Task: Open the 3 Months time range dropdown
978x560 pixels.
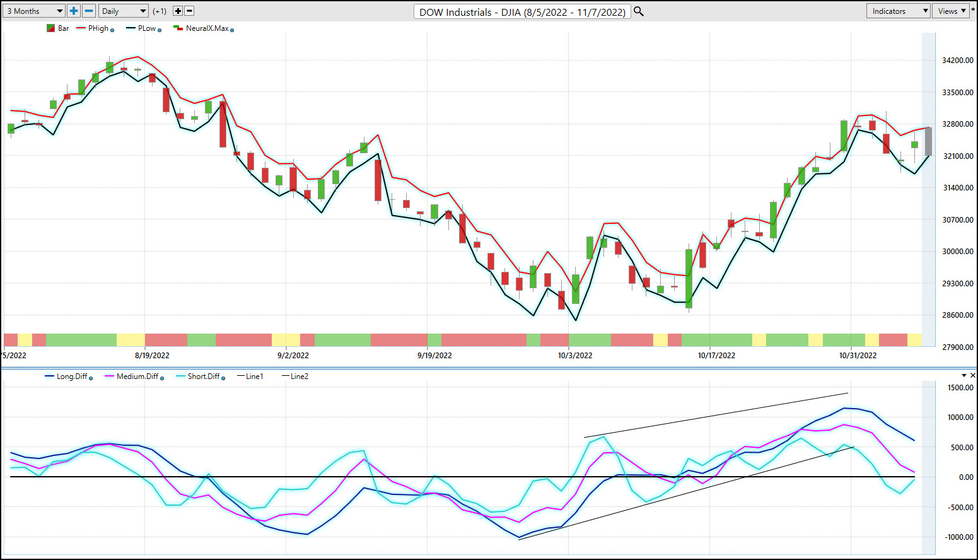Action: 34,11
